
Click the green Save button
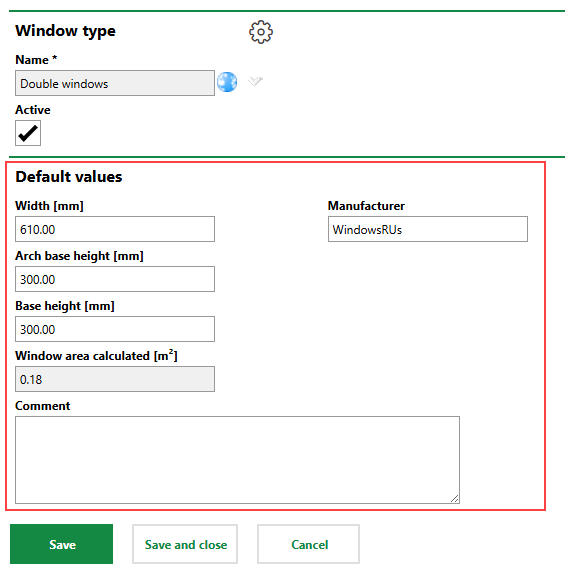coord(62,544)
